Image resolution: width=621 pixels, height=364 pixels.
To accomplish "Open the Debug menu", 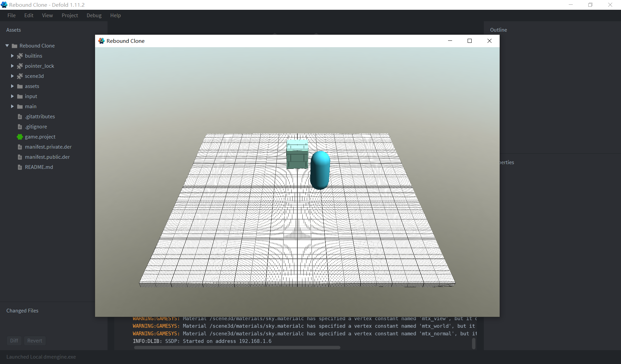I will click(94, 16).
